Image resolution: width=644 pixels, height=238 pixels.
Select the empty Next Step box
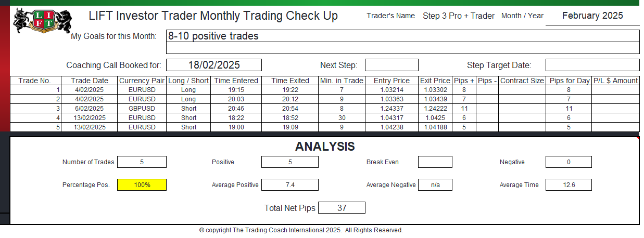pyautogui.click(x=392, y=65)
